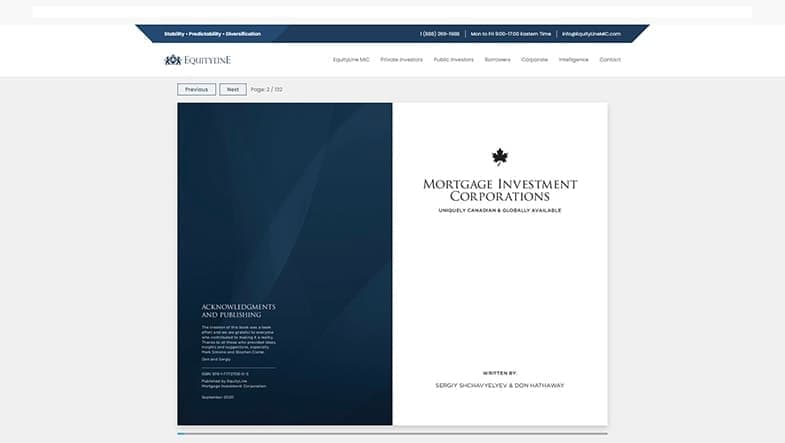Expand the Corporate menu

pos(535,60)
